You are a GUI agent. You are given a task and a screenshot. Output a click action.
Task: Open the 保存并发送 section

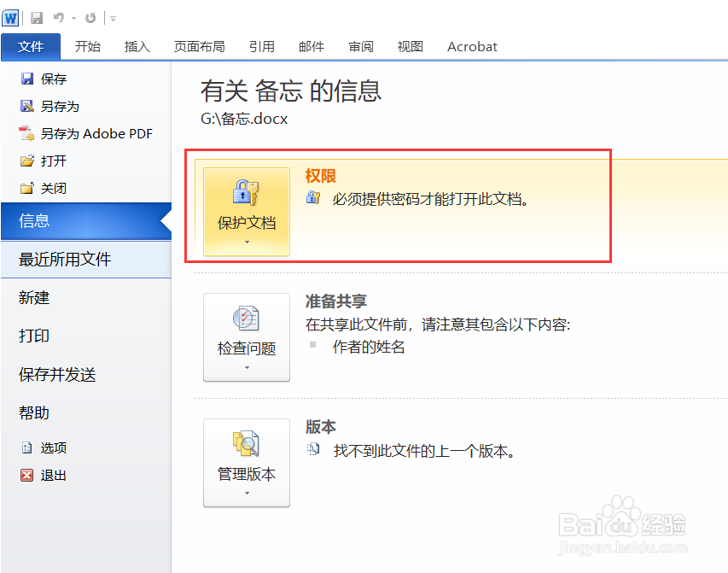click(x=57, y=374)
